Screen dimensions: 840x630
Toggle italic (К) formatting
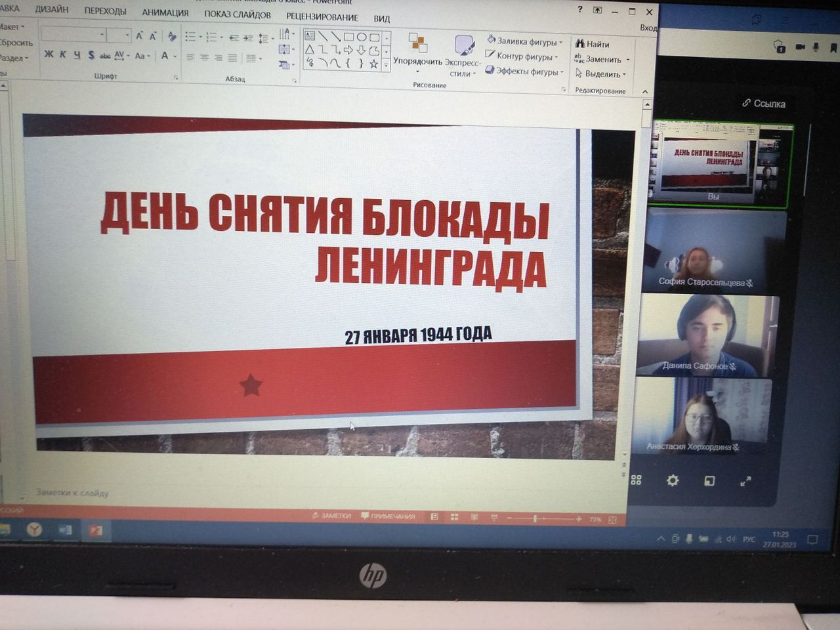(x=63, y=54)
